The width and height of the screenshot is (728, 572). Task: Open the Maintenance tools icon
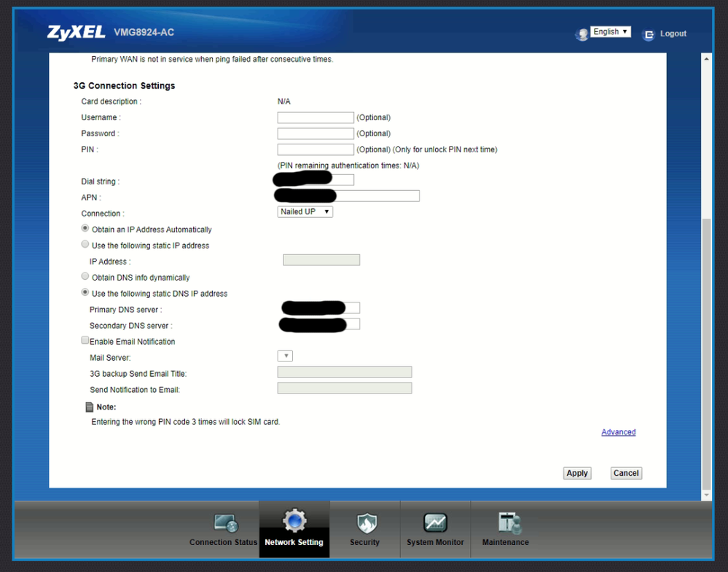point(506,523)
